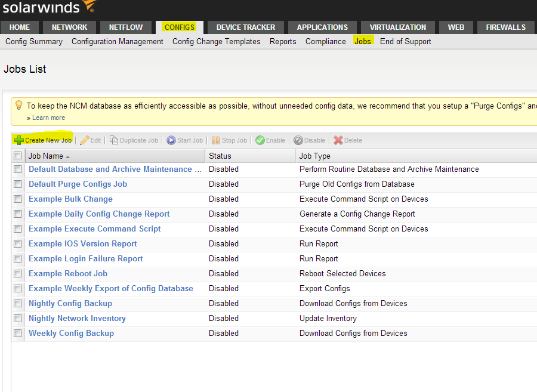Screen dimensions: 537x392
Task: Switch to the NETWORK tab
Action: (x=70, y=27)
